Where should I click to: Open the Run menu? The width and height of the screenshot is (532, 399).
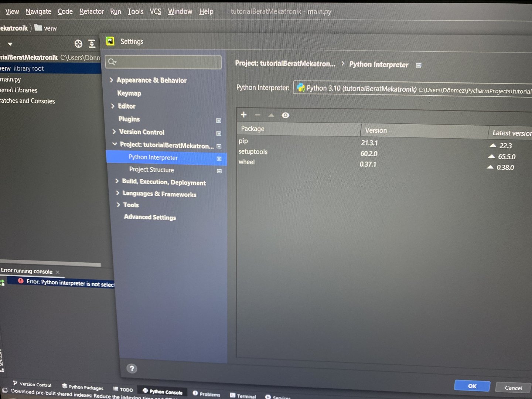coord(116,11)
